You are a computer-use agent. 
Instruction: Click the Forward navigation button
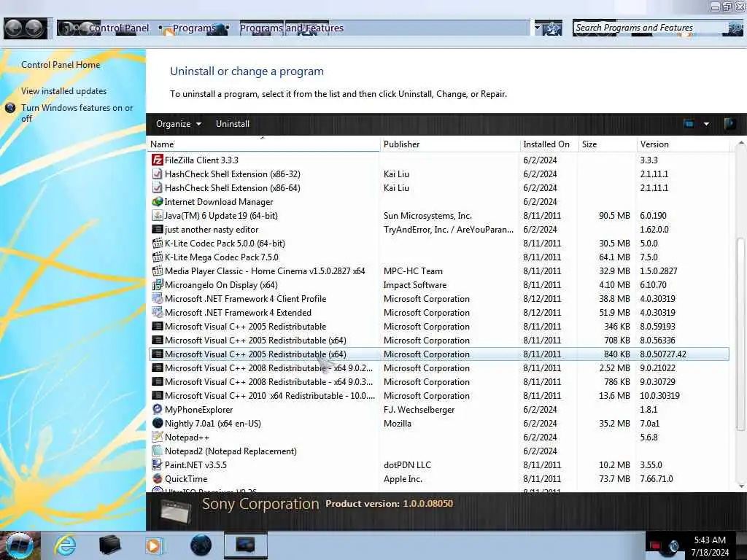click(34, 28)
